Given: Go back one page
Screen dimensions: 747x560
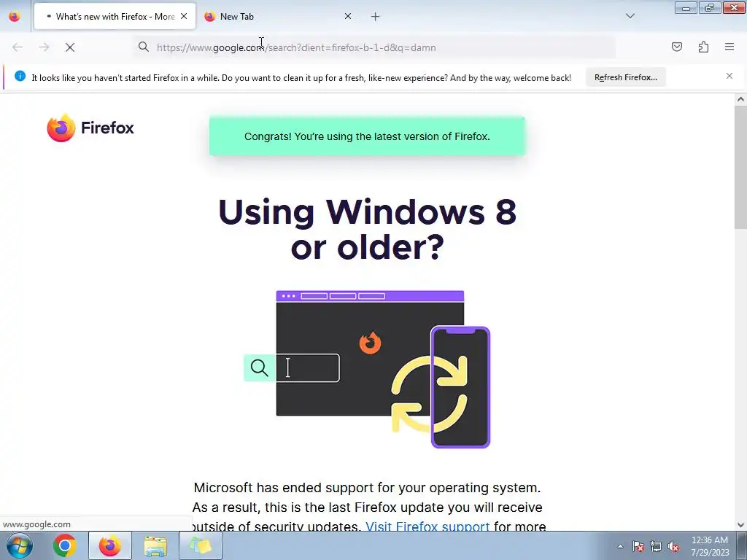Looking at the screenshot, I should (x=18, y=47).
